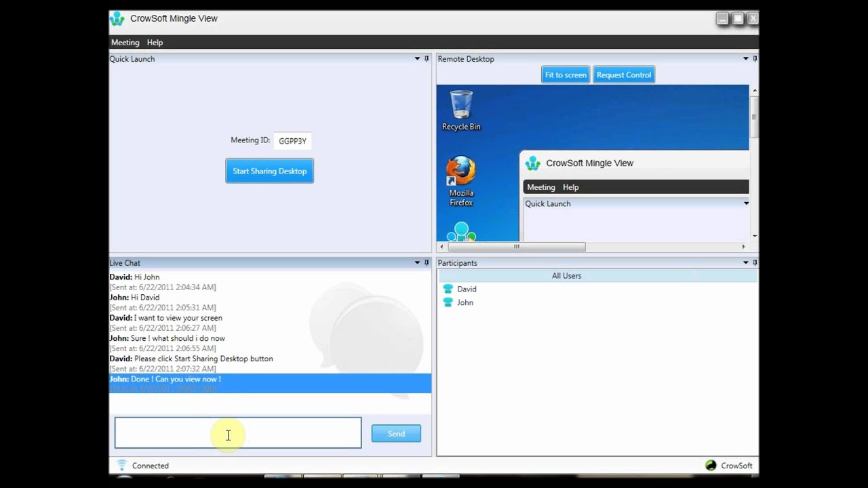This screenshot has height=488, width=868.
Task: Open Remote Desktop panel dropdown arrow
Action: 746,59
